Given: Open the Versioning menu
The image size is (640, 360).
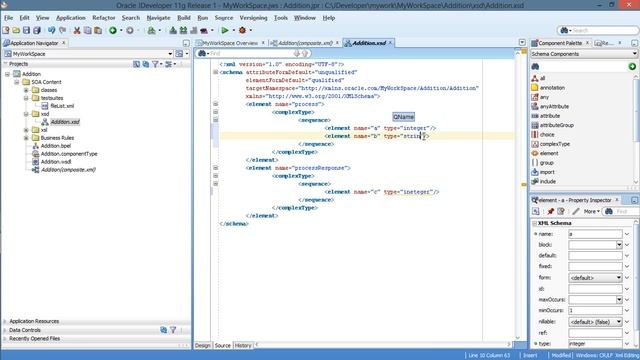Looking at the screenshot, I should [253, 18].
